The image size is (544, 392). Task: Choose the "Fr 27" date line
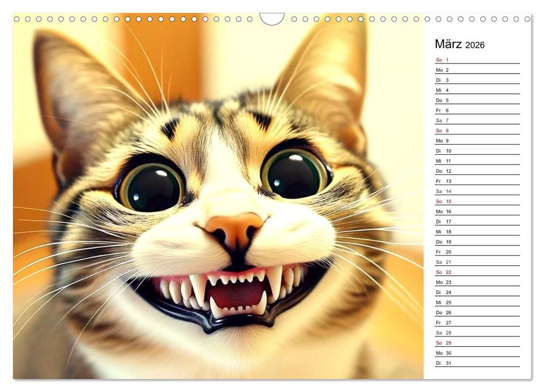477,323
